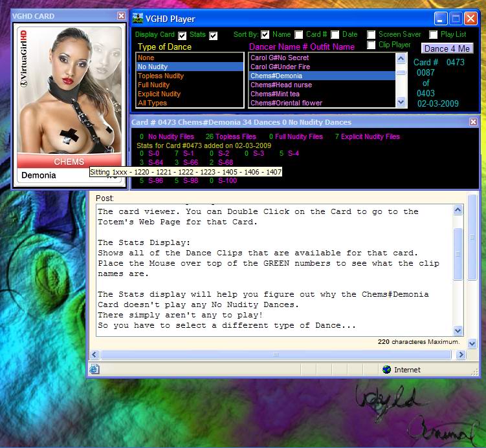The height and width of the screenshot is (448, 486).
Task: Click the page icon in status bar
Action: click(94, 369)
